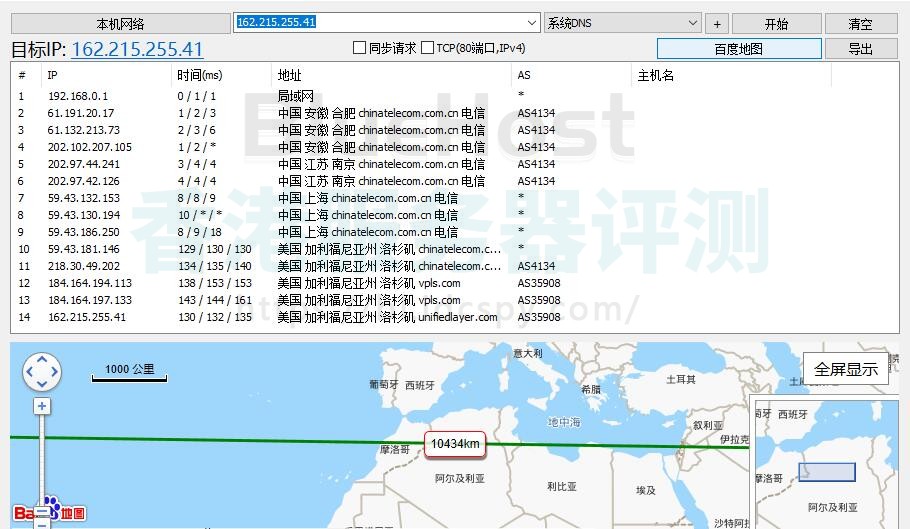Screen dimensions: 910x529
Task: Open the 162.215.255.41 target IP link
Action: click(137, 49)
